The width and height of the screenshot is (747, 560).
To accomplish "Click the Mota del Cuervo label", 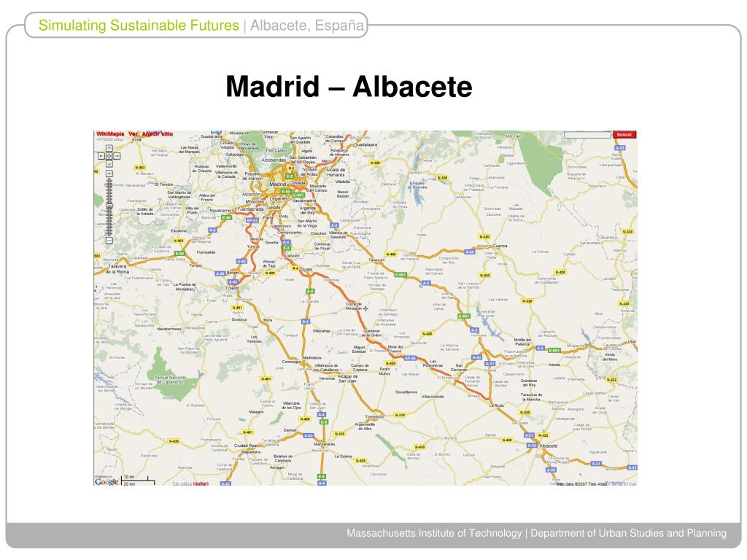I will [x=395, y=349].
